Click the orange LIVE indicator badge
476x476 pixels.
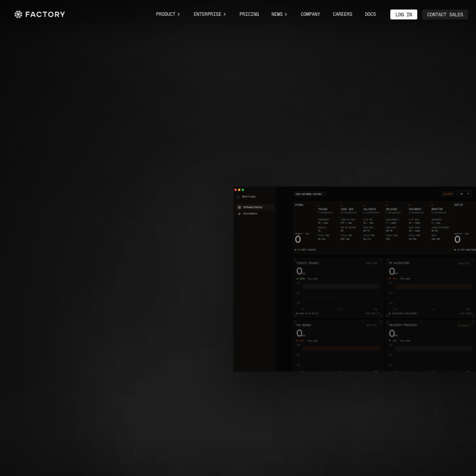[x=448, y=194]
